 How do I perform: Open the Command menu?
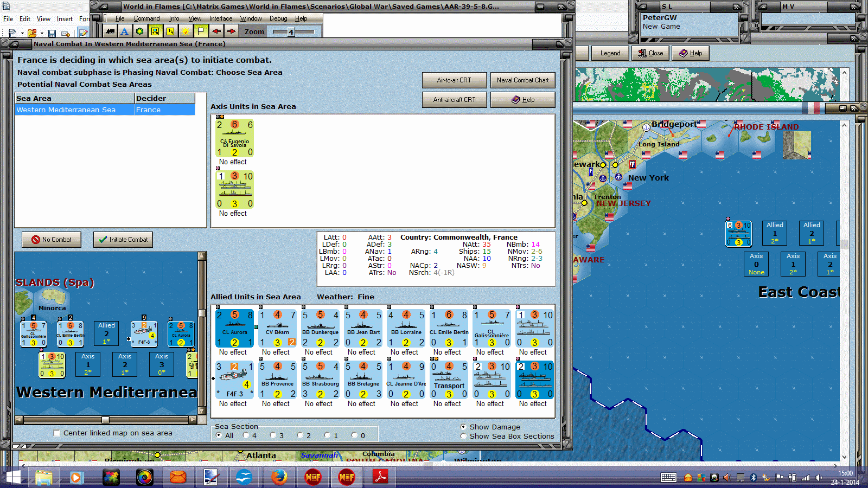(x=146, y=18)
